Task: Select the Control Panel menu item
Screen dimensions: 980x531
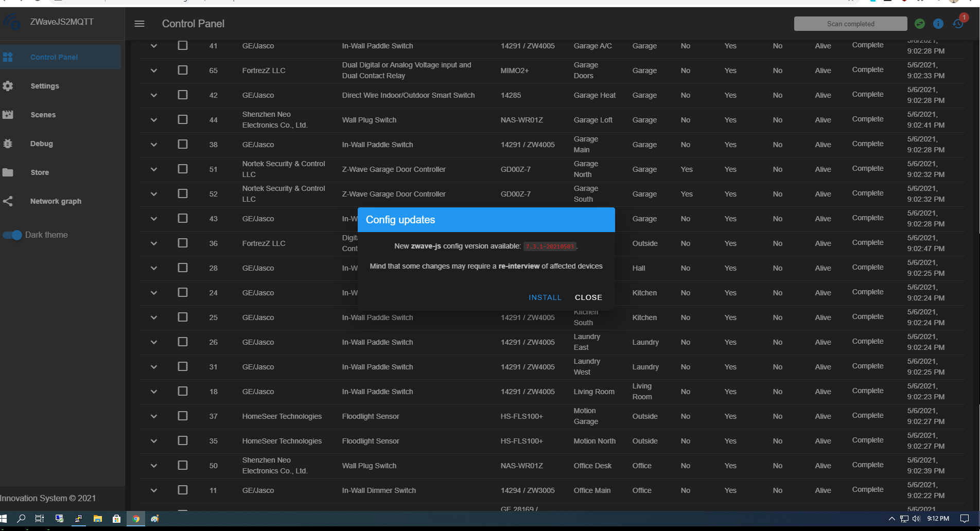Action: pyautogui.click(x=54, y=57)
